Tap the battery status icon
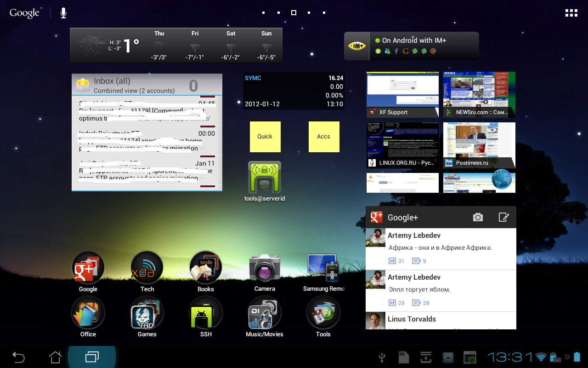Image resolution: width=588 pixels, height=368 pixels. click(x=577, y=357)
